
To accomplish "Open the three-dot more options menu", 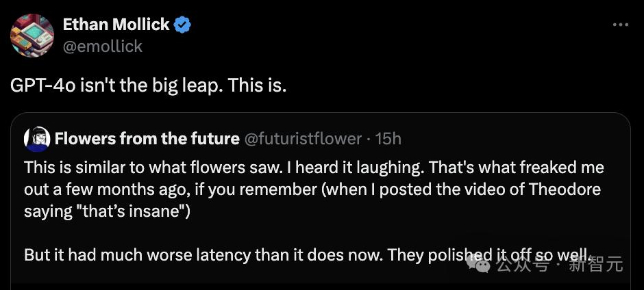I will coord(620,25).
